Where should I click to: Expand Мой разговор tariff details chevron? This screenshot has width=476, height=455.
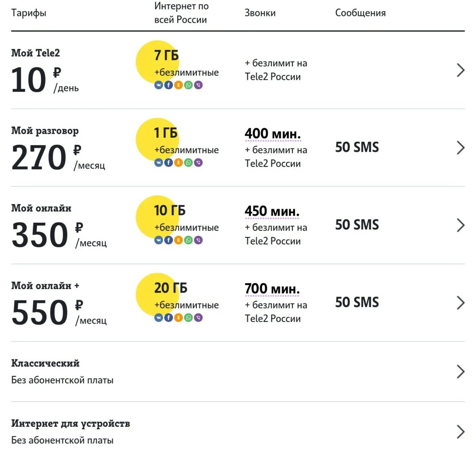pos(460,148)
